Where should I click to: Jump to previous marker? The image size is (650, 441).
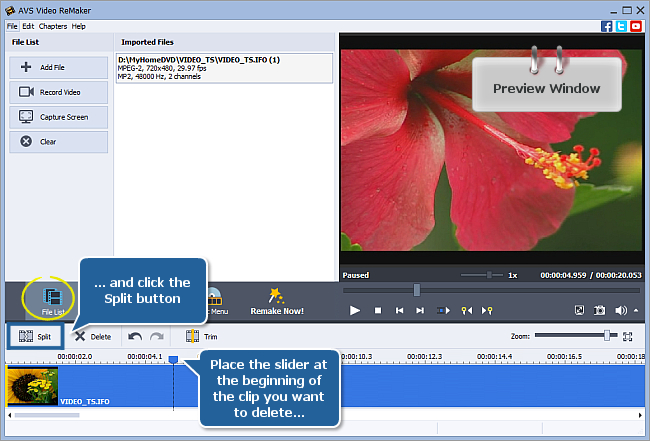[x=466, y=310]
